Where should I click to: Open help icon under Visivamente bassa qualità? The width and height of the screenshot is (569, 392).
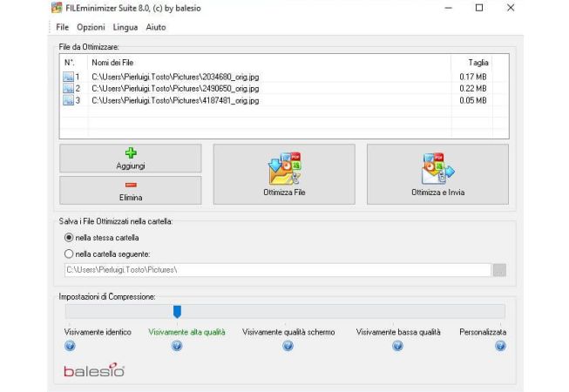pos(397,346)
